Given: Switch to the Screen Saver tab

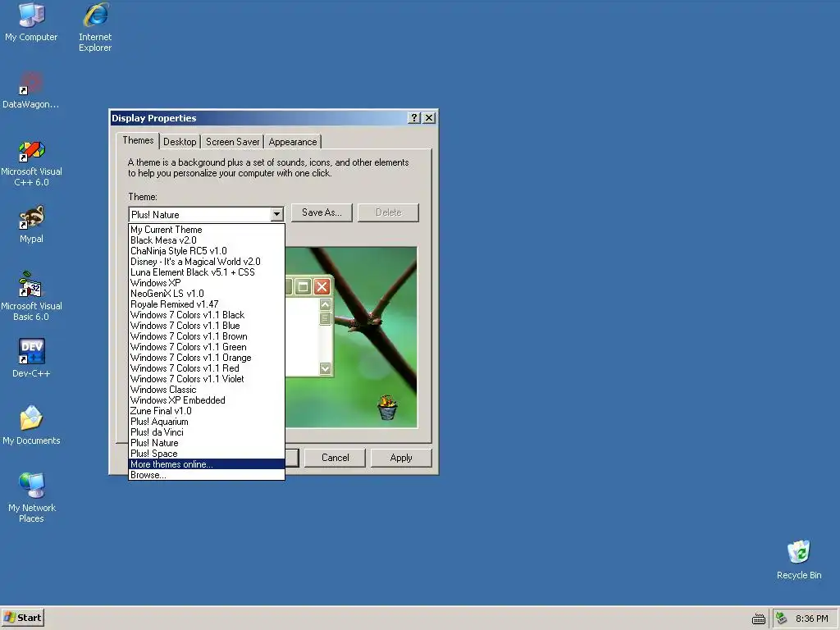Looking at the screenshot, I should 232,142.
